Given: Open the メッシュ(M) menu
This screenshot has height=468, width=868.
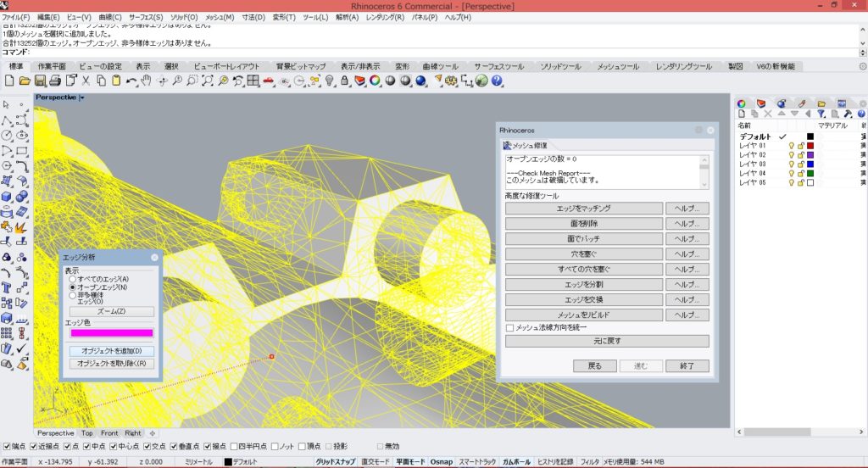Looking at the screenshot, I should pos(220,17).
